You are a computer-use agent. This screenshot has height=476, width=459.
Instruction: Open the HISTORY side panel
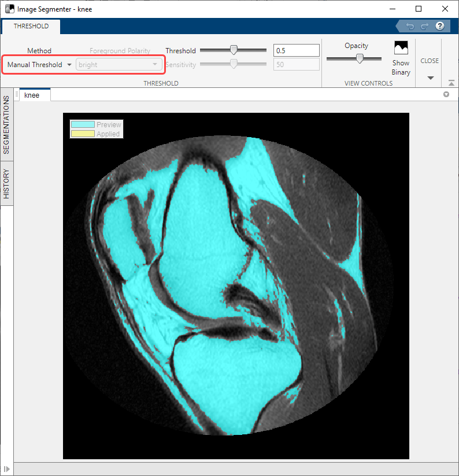click(x=6, y=184)
